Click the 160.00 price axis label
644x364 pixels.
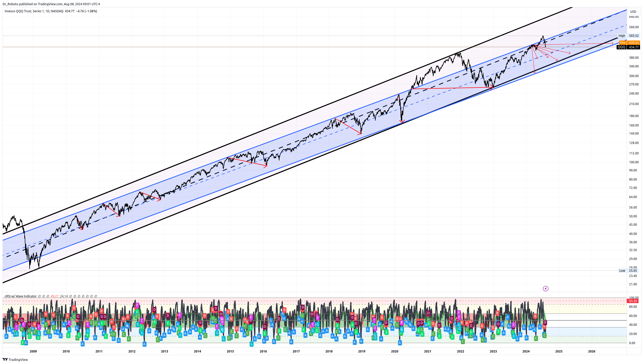coord(634,125)
